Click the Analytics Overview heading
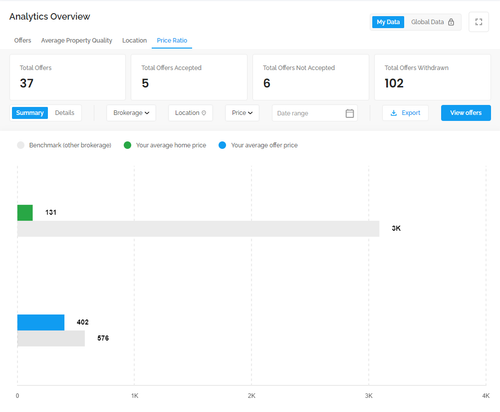The height and width of the screenshot is (412, 500). click(50, 16)
